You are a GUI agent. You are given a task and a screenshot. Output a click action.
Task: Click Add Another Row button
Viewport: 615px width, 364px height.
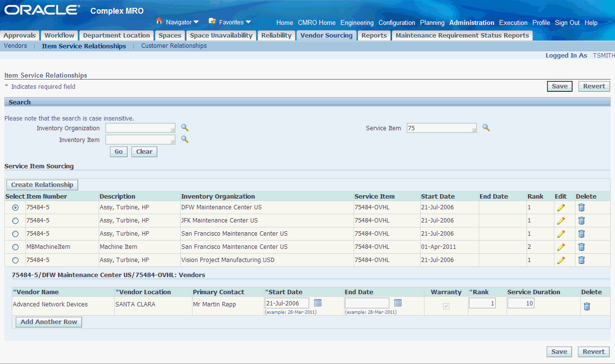(49, 322)
